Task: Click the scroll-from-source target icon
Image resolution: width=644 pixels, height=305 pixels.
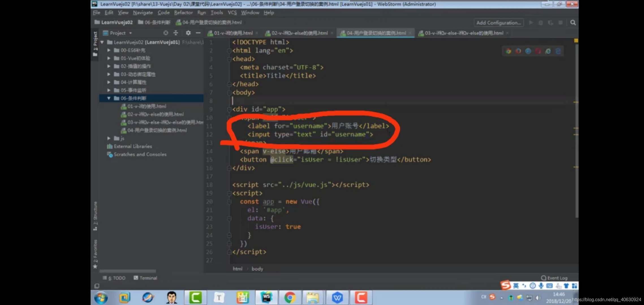Action: [x=166, y=33]
